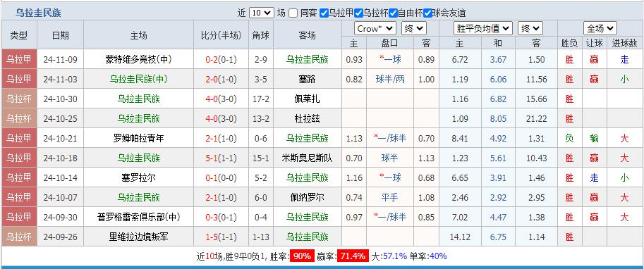Viewport: 644px width, 269px height.
Task: Click home team 罗姆帕拉青年
Action: (138, 138)
